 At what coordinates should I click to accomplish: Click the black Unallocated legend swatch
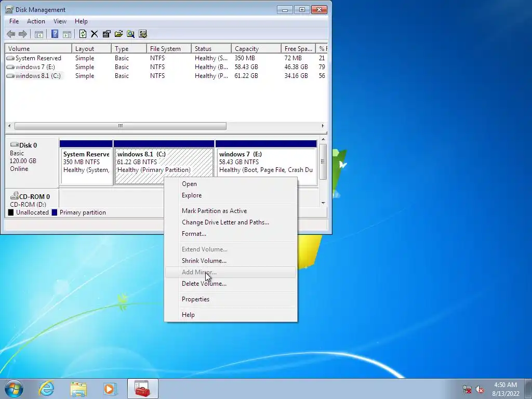coord(11,212)
